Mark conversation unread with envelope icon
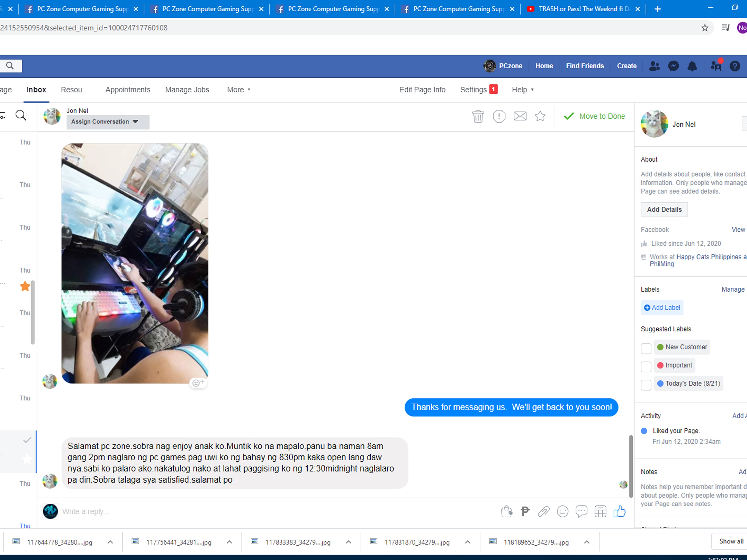Viewport: 747px width, 560px height. click(520, 116)
